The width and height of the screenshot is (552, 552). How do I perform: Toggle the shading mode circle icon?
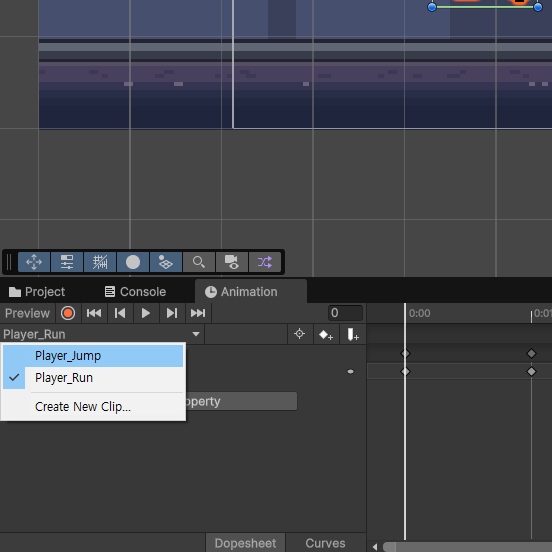[x=133, y=262]
